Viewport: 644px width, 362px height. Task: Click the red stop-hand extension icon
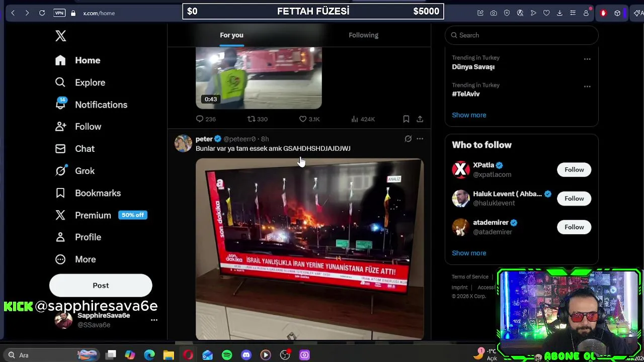click(x=603, y=13)
